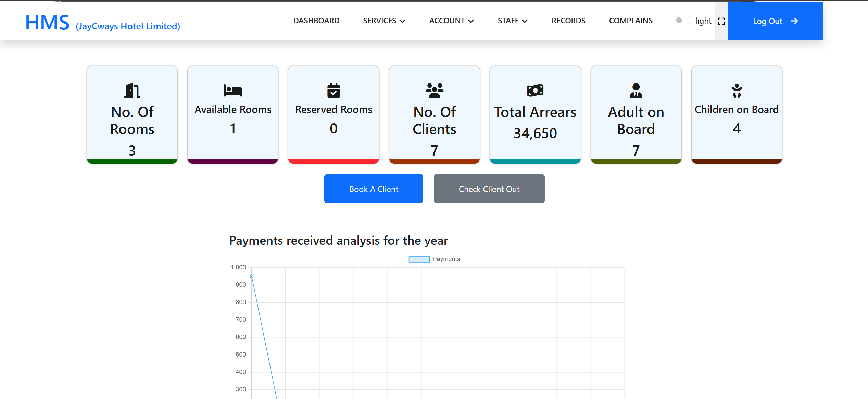Click the calendar-check Reserved Rooms icon

pyautogui.click(x=334, y=91)
